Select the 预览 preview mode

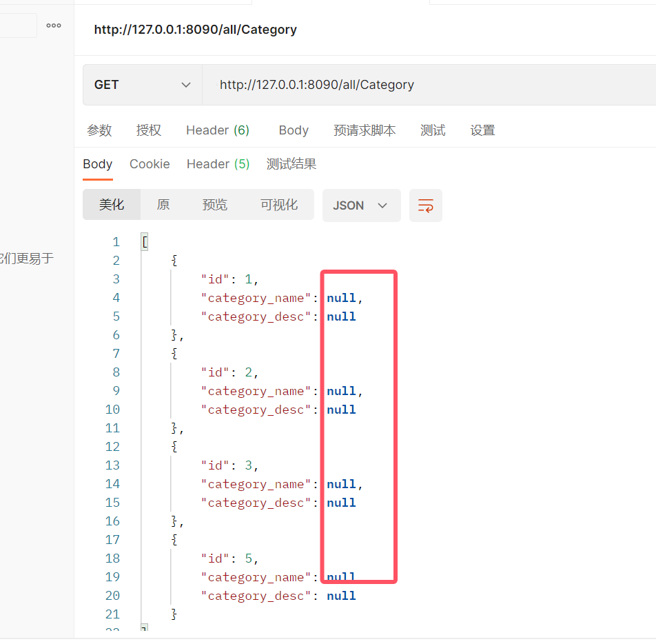click(214, 204)
